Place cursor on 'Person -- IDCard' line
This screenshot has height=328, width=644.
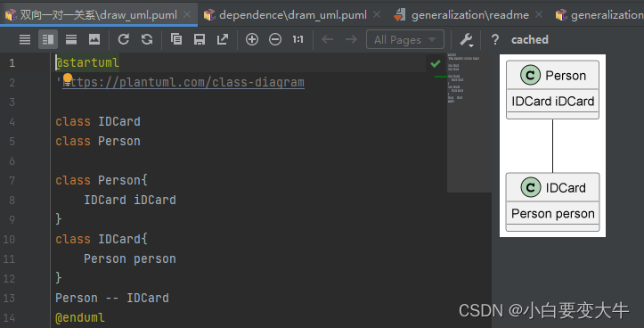pyautogui.click(x=112, y=298)
